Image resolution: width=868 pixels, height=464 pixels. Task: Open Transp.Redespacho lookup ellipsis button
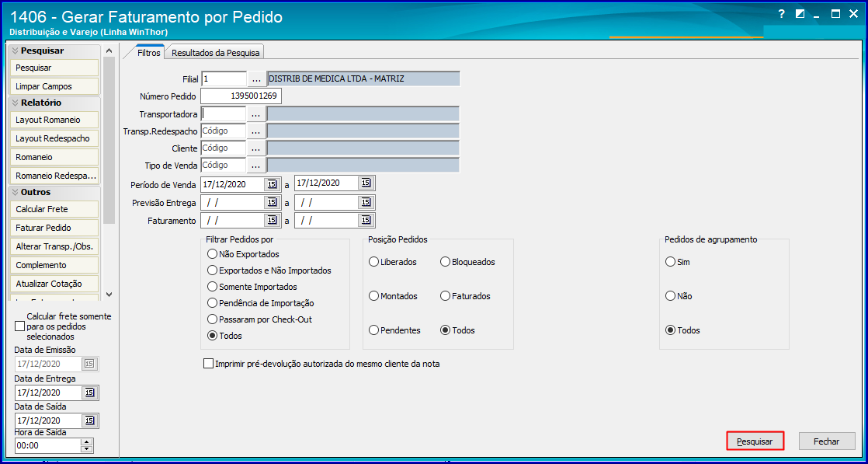(x=255, y=131)
